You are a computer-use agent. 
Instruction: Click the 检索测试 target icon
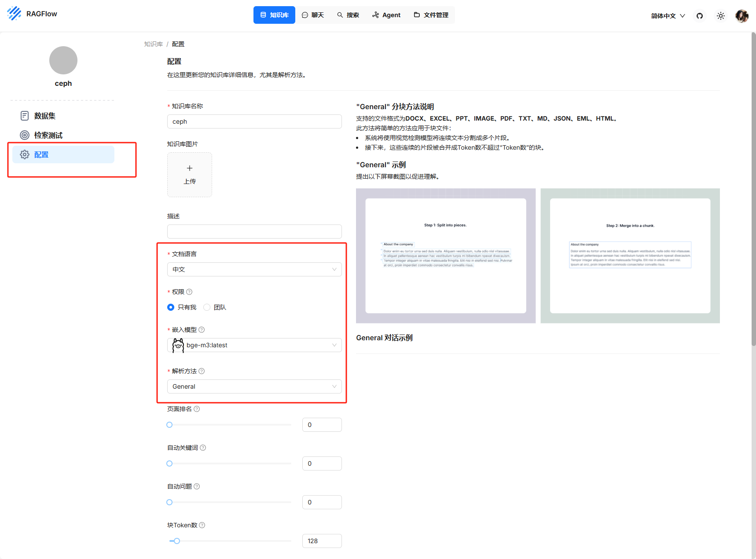coord(25,135)
